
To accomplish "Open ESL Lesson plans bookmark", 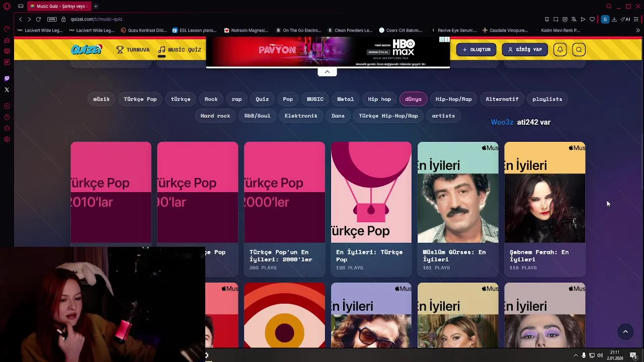I will pos(194,30).
